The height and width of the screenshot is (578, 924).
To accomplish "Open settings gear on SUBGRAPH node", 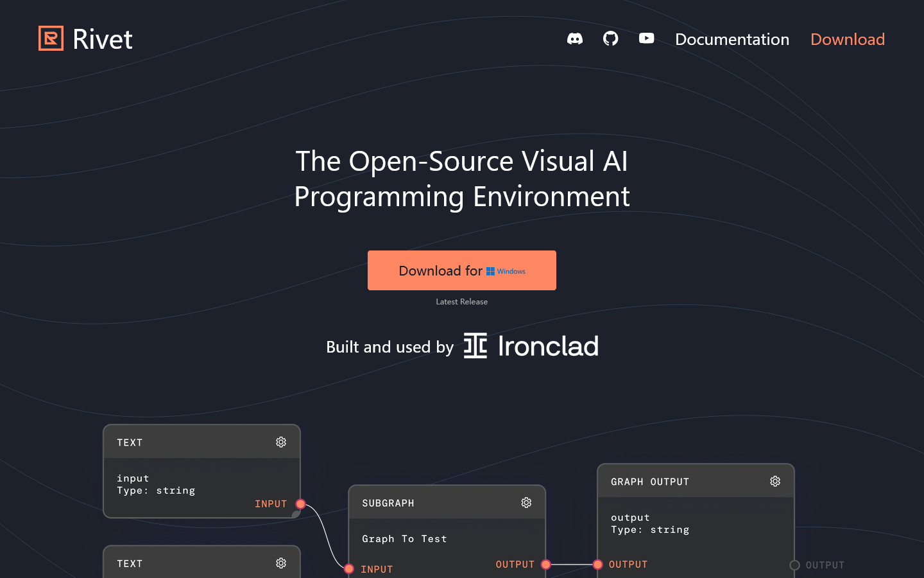I will [x=526, y=503].
